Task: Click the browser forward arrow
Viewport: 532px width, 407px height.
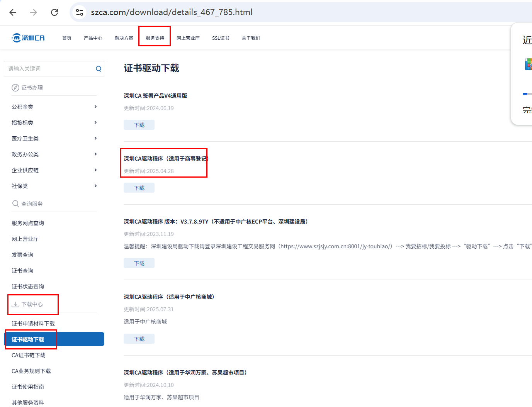Action: (34, 12)
